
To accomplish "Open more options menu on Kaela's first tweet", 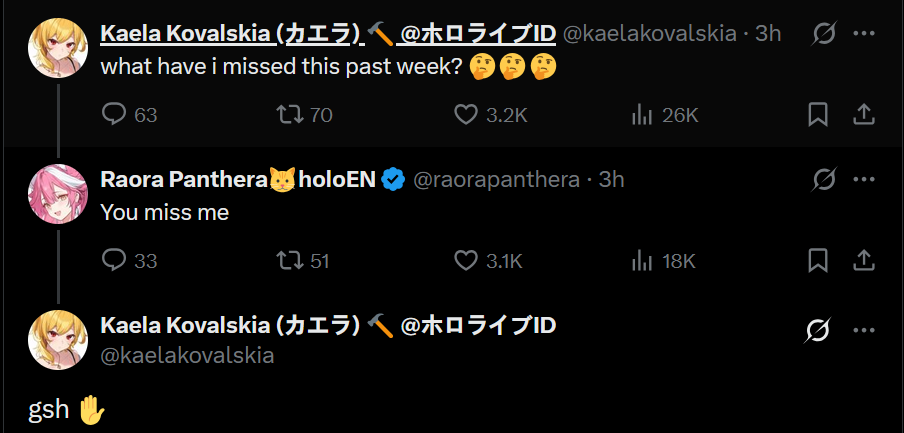I will tap(864, 34).
